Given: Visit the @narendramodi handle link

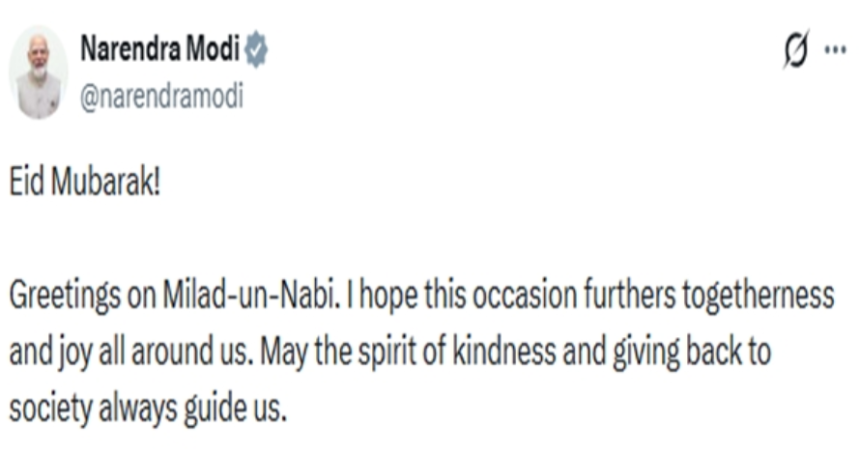Looking at the screenshot, I should (x=162, y=97).
